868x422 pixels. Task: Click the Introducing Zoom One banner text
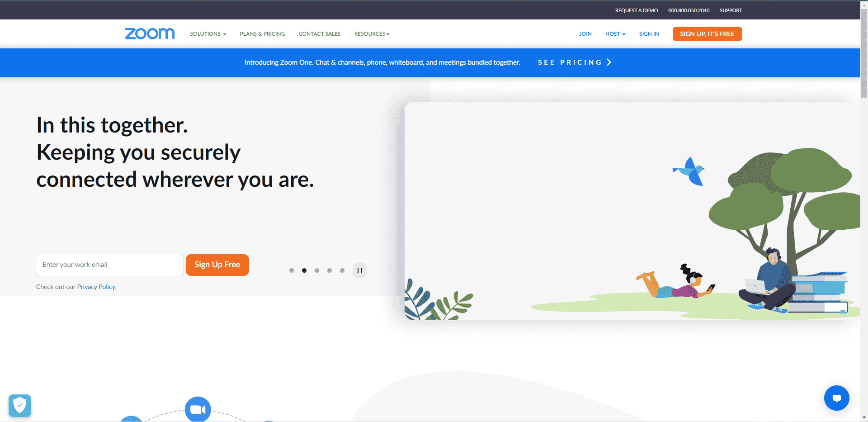[x=382, y=62]
